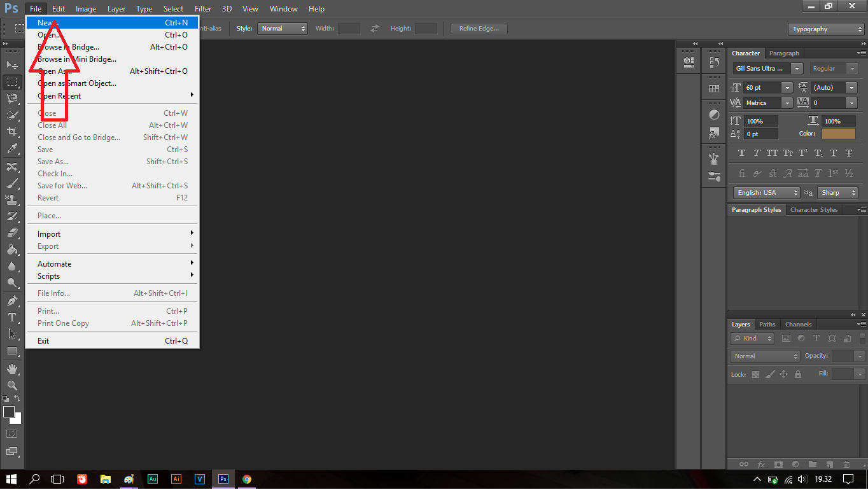Select the Eyedropper tool
Viewport: 868px width, 490px height.
(x=12, y=149)
